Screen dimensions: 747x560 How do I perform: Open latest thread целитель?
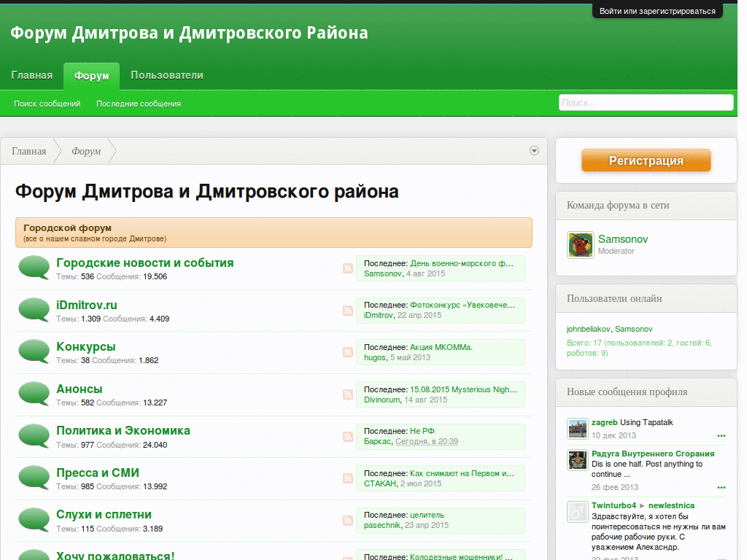click(427, 515)
